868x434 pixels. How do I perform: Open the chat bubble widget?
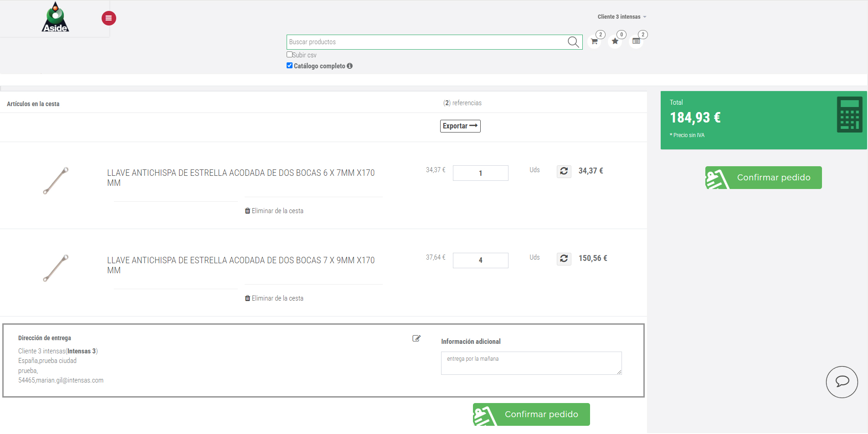(842, 382)
